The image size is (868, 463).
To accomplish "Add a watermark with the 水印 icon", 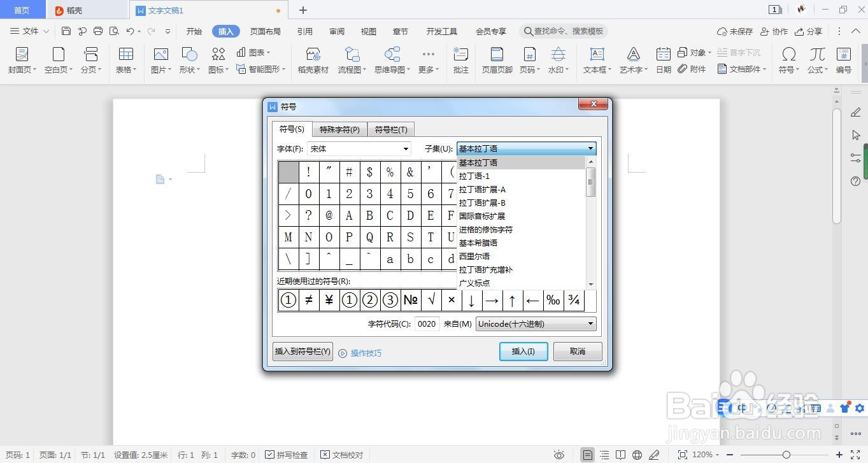I will click(558, 61).
